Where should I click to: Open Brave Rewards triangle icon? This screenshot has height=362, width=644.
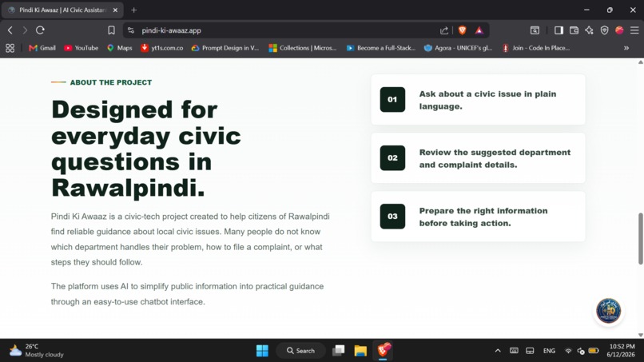click(x=479, y=30)
